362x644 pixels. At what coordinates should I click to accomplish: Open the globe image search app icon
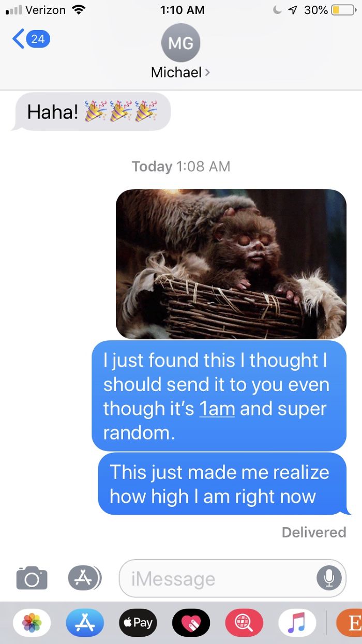coord(244,622)
